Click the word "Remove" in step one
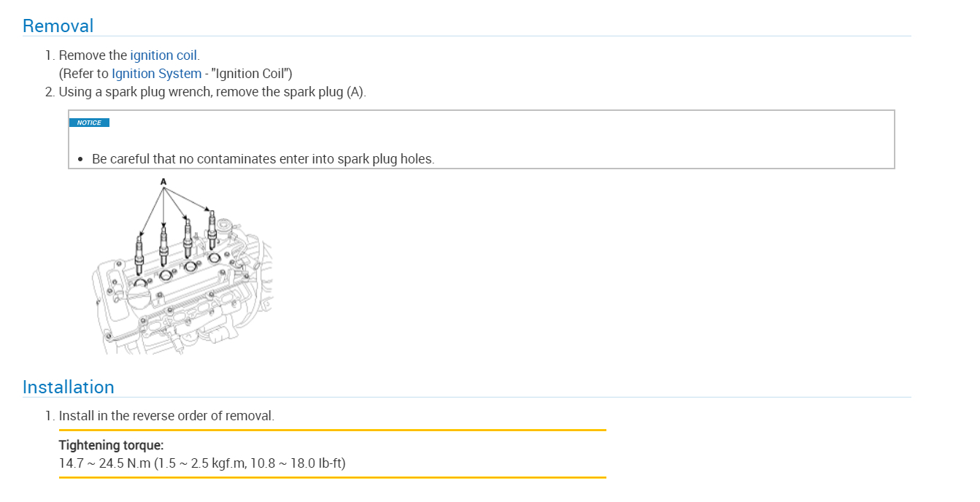 [82, 55]
